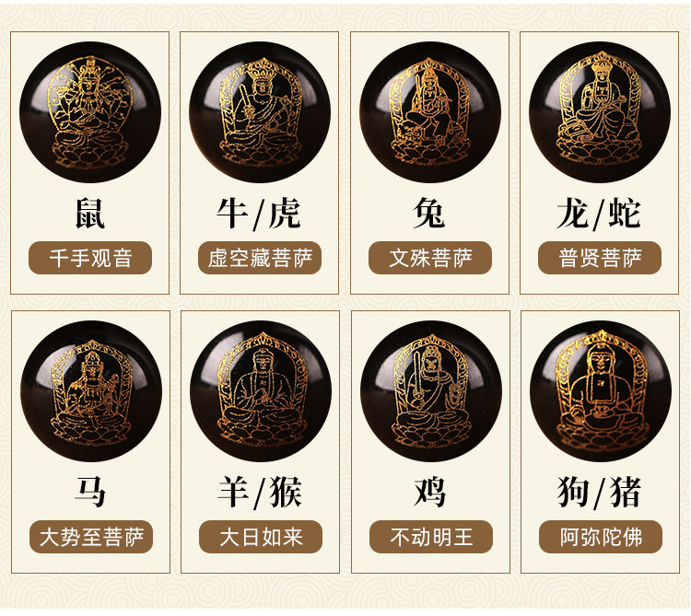
Task: Click the 鼠 zodiac heading
Action: click(x=90, y=214)
